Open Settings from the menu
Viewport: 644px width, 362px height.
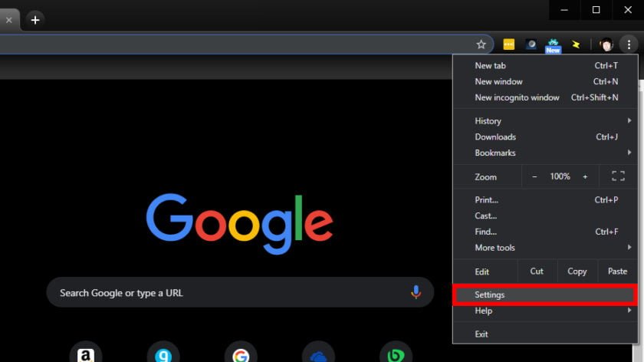pyautogui.click(x=544, y=295)
